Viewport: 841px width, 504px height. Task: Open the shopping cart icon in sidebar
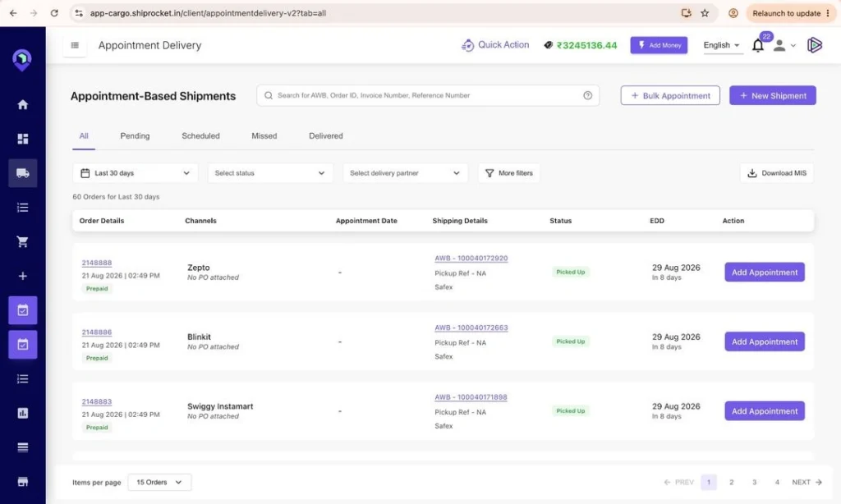click(22, 242)
